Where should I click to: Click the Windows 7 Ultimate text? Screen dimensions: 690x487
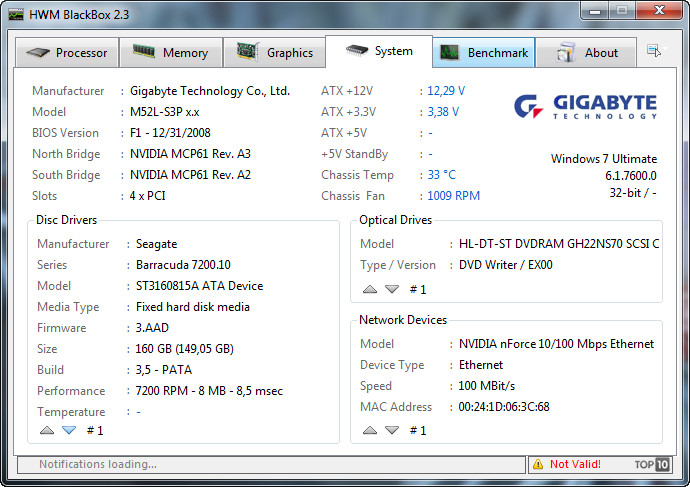click(604, 159)
